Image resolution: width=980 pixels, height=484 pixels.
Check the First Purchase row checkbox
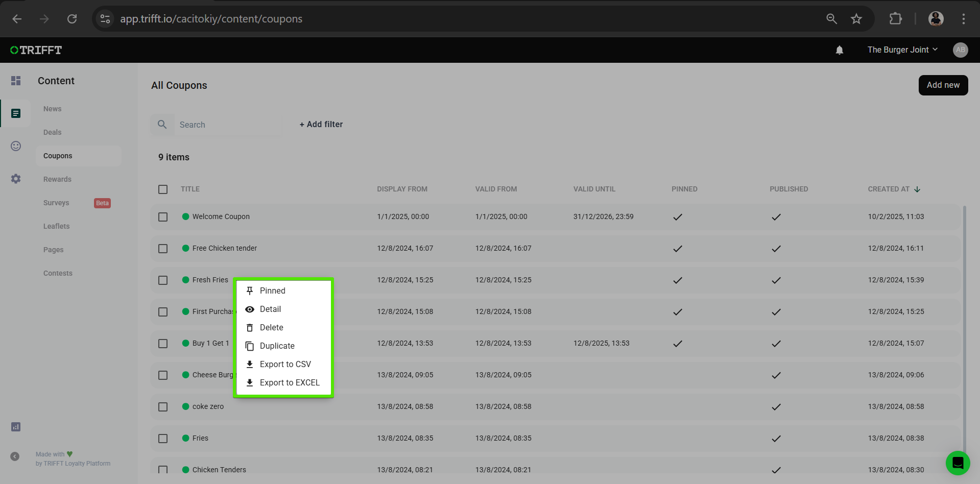click(x=163, y=312)
